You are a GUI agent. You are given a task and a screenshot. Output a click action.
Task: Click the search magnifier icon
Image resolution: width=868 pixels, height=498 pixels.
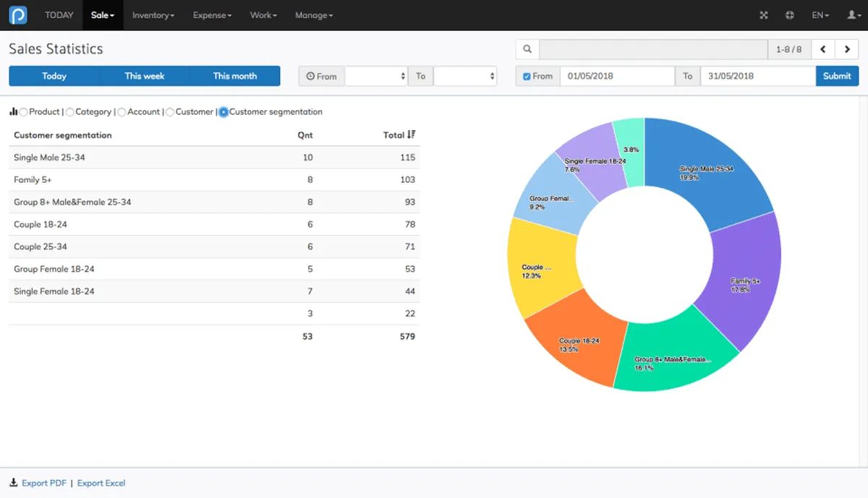[x=527, y=49]
